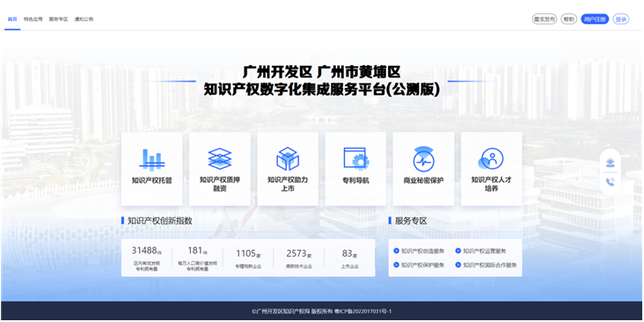The height and width of the screenshot is (322, 644).
Task: Select the 知识产权人才培养 person icon
Action: tap(491, 158)
